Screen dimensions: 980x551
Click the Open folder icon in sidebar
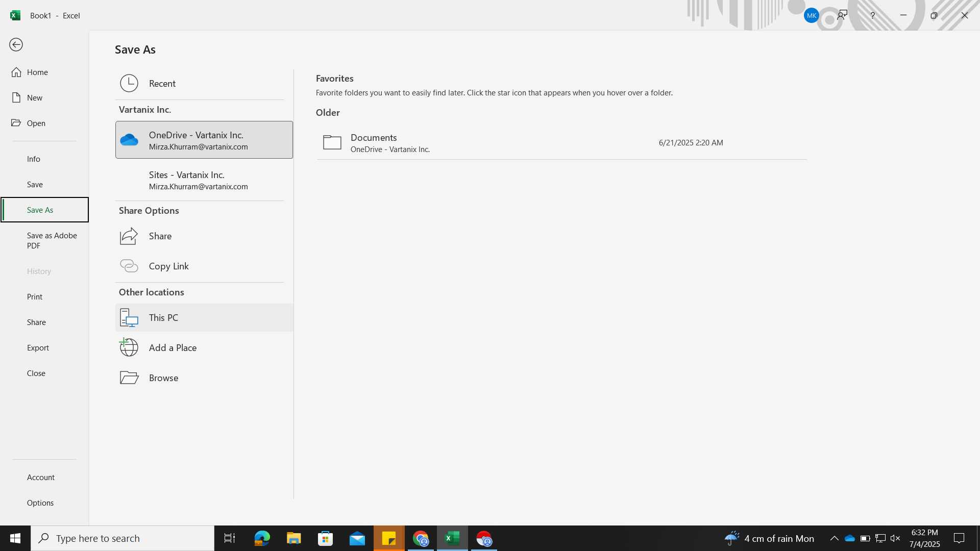coord(16,123)
